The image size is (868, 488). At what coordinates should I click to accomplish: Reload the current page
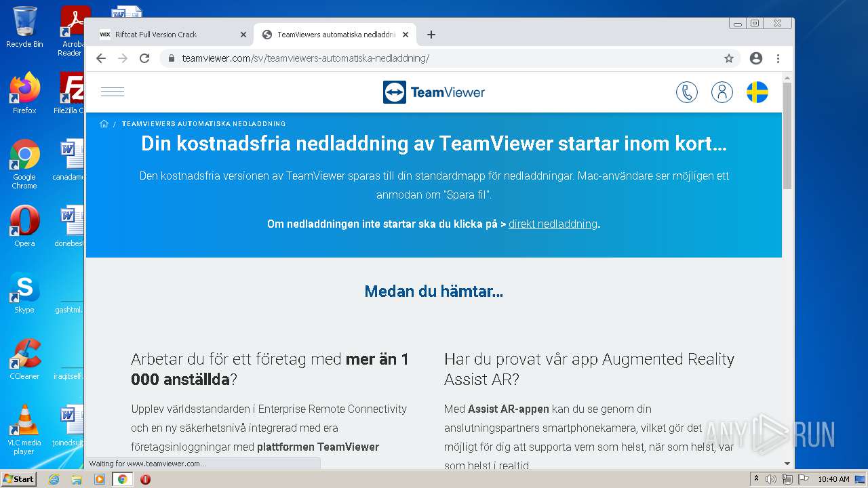[x=144, y=58]
